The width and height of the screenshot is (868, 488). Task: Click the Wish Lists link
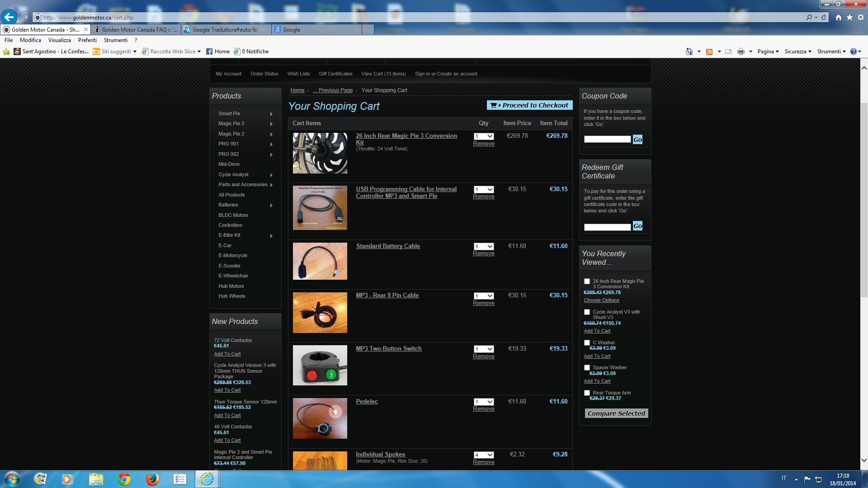click(298, 74)
